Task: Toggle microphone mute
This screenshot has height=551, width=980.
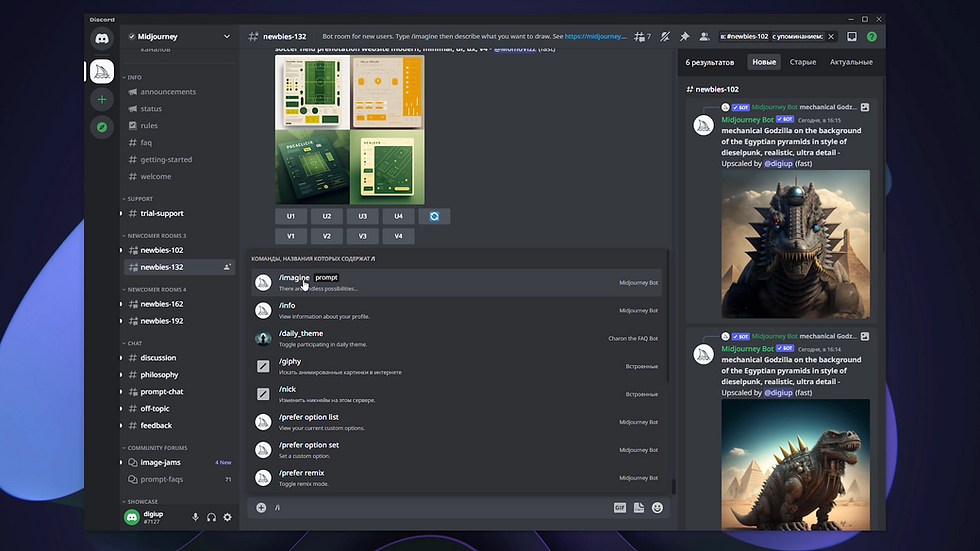Action: pyautogui.click(x=195, y=517)
